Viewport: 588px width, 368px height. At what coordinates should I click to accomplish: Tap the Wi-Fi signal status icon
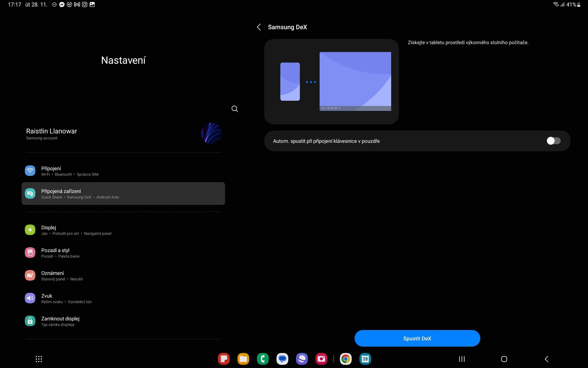555,4
